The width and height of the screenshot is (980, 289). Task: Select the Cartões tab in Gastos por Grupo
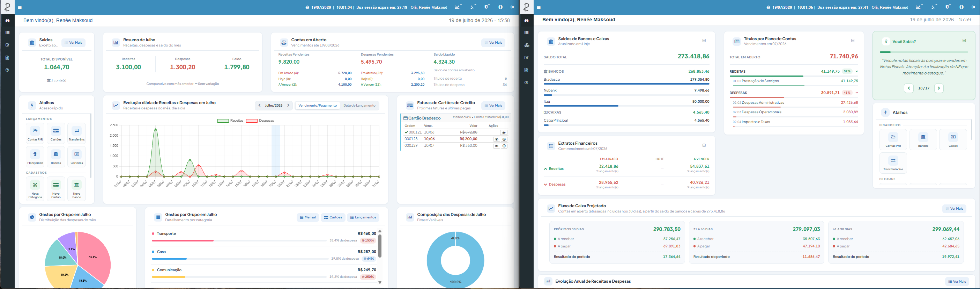click(333, 217)
